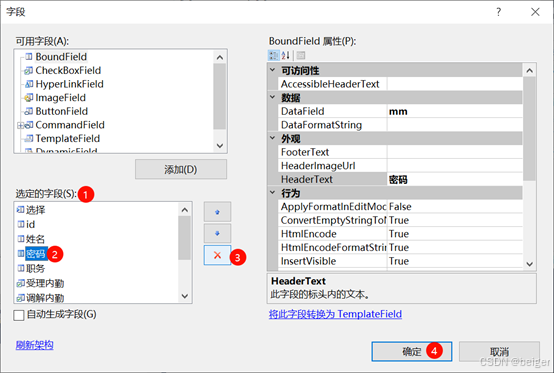554x373 pixels.
Task: Select the 选择 field in selected fields
Action: coord(35,210)
